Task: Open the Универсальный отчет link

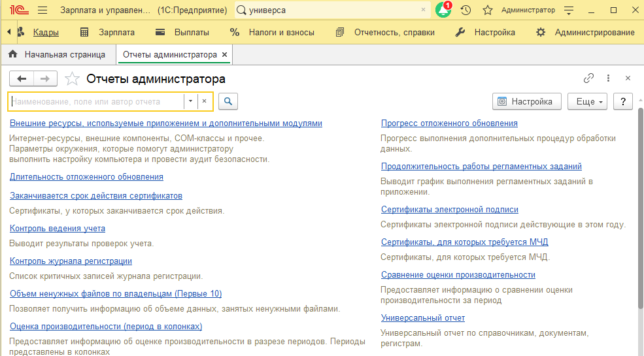Action: pos(423,318)
